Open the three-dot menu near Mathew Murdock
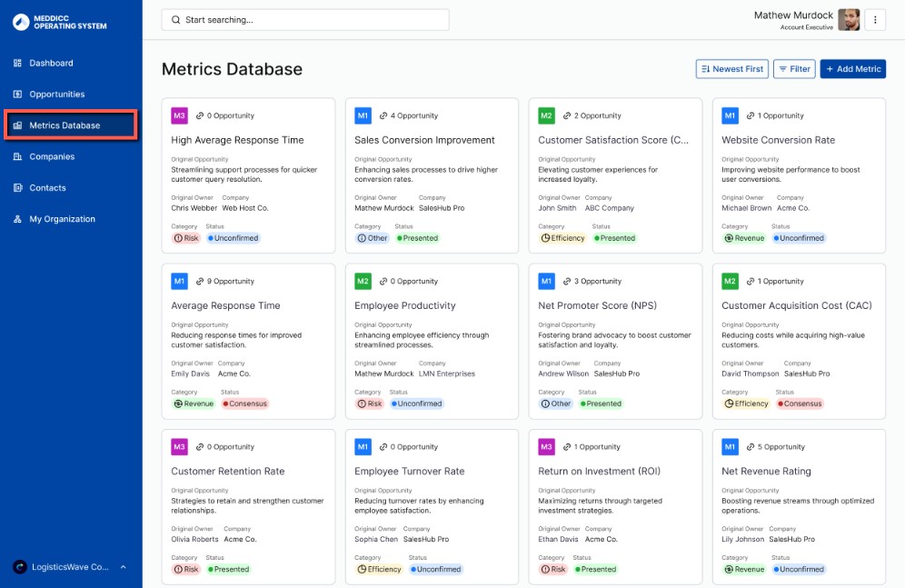 tap(875, 20)
